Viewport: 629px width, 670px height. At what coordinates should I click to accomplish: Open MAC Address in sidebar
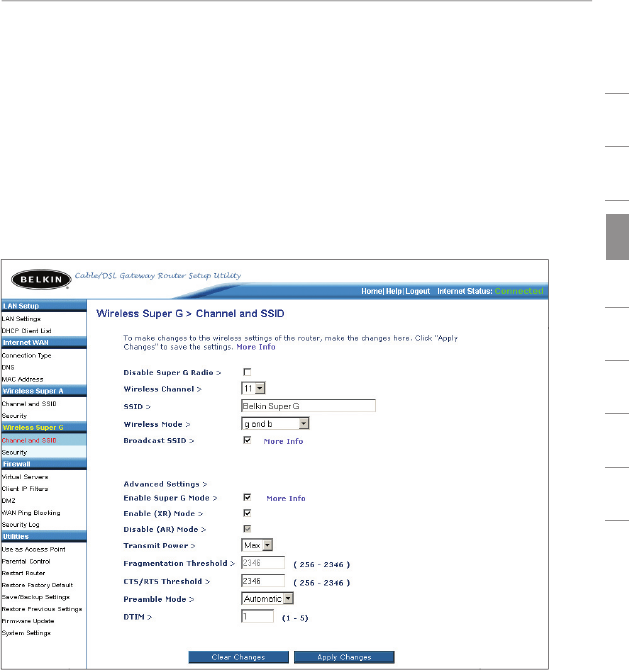click(23, 379)
